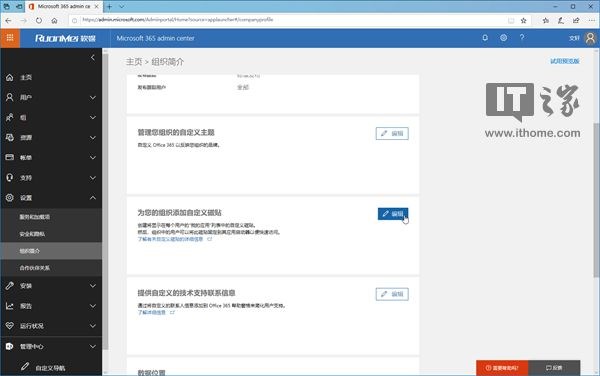This screenshot has width=600, height=376.
Task: Expand the 报告 menu chevron
Action: tap(93, 306)
